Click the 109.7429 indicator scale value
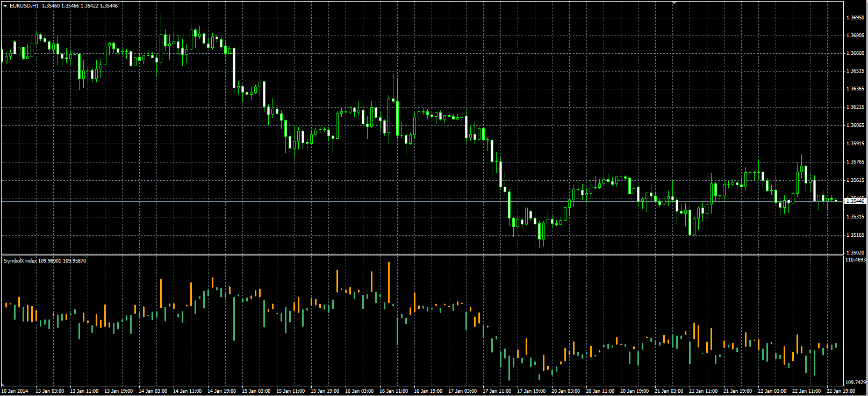 (856, 383)
